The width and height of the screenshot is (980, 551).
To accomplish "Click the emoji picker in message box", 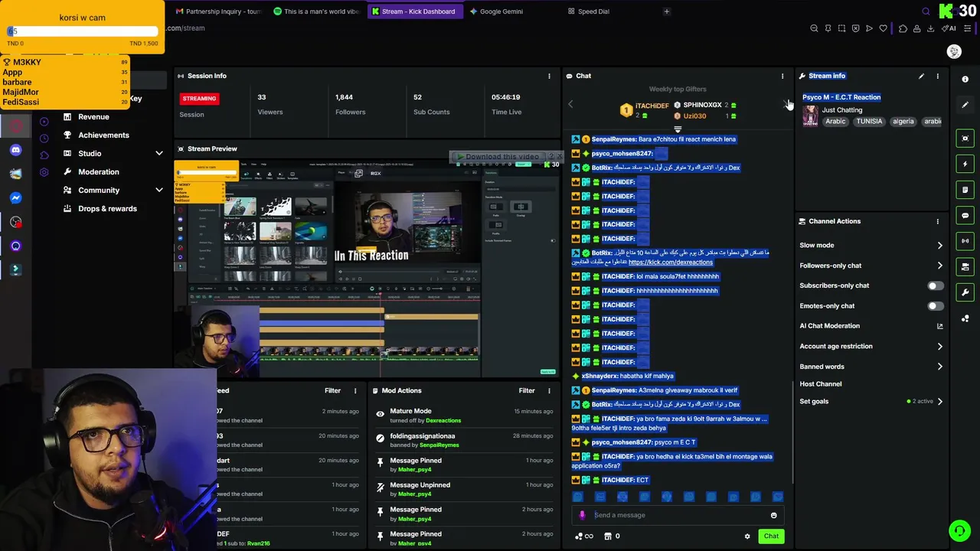I will click(773, 515).
